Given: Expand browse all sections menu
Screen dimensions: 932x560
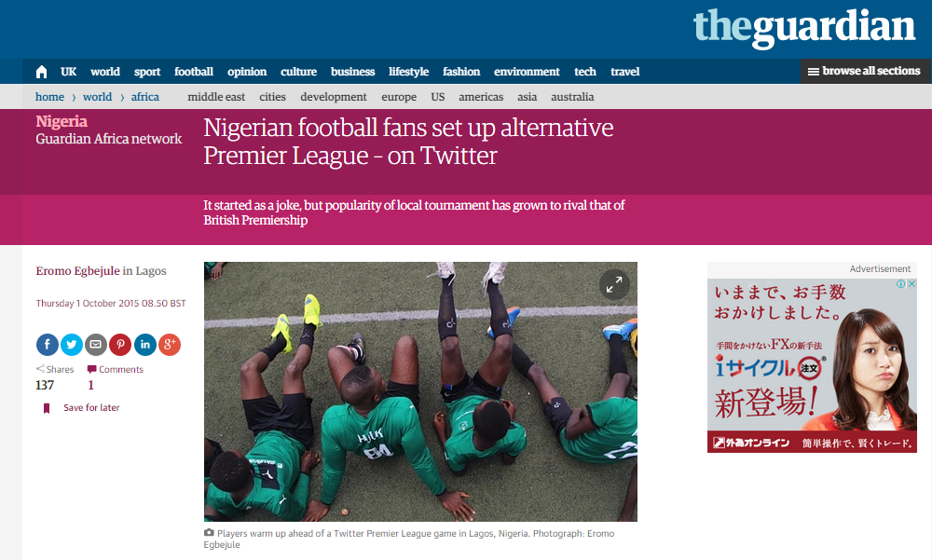Looking at the screenshot, I should (864, 72).
